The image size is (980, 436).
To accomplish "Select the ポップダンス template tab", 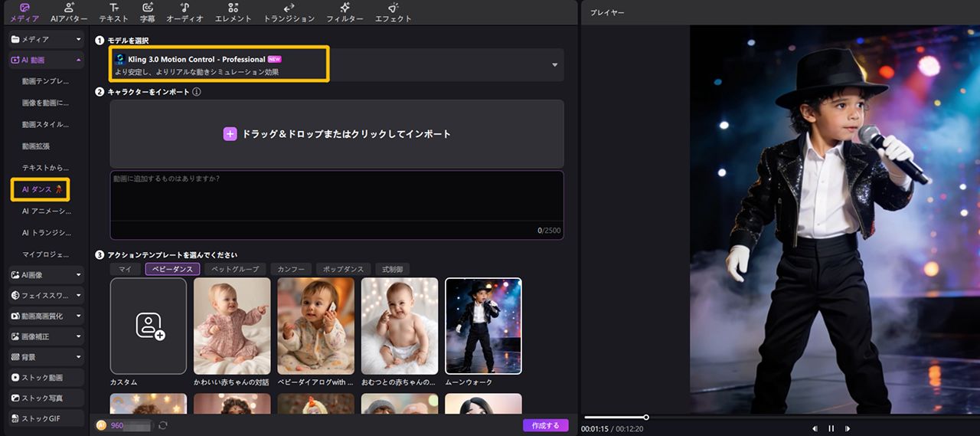I will point(343,270).
